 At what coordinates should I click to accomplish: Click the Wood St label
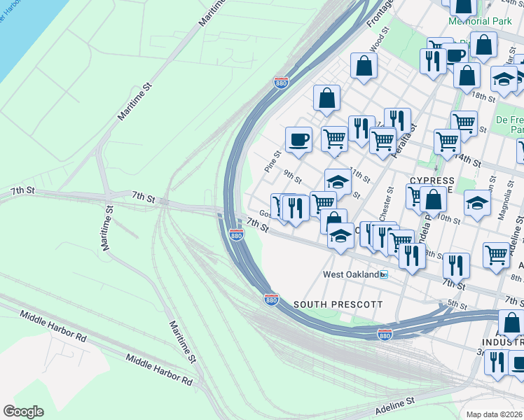pyautogui.click(x=380, y=39)
